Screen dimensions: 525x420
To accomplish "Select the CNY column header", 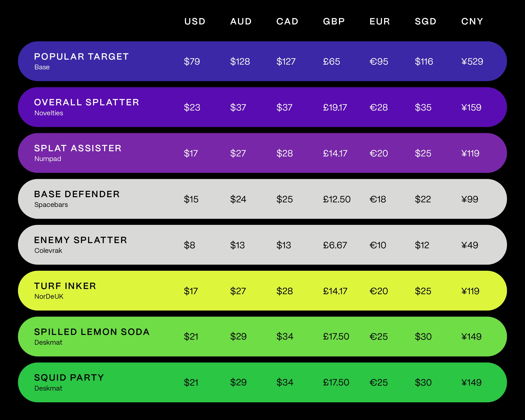I will point(472,21).
